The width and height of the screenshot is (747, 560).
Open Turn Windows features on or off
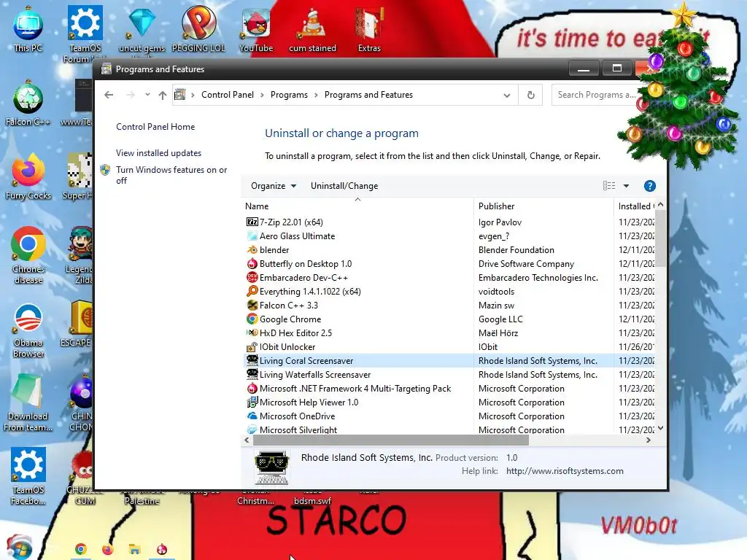[171, 175]
